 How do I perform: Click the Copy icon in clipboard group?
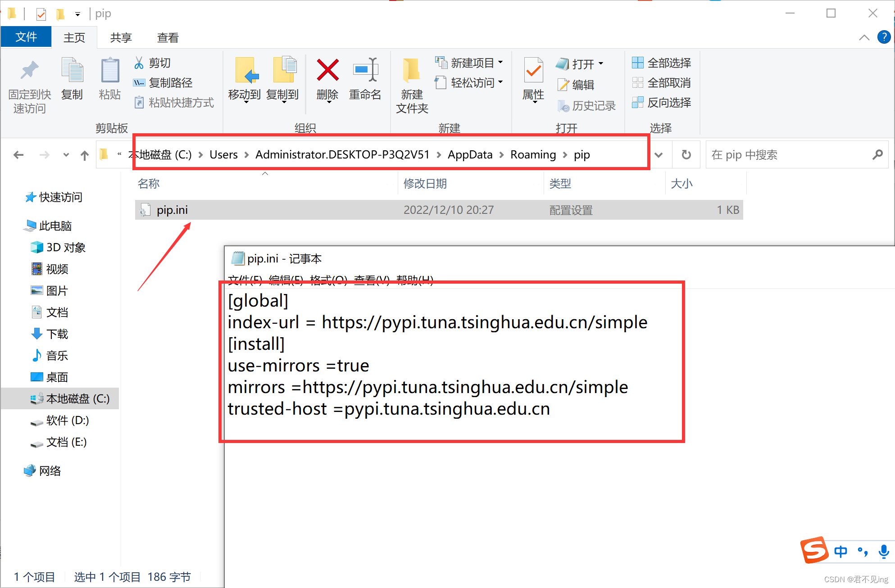(72, 71)
